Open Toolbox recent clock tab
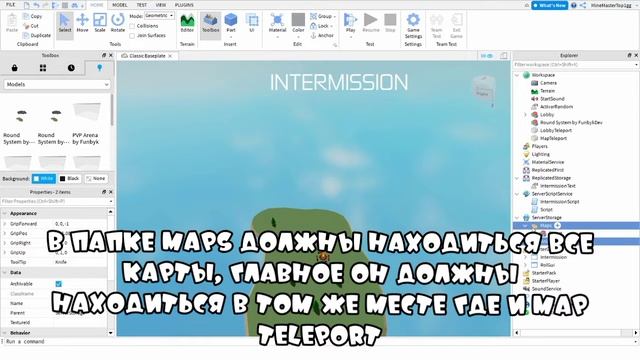Screen dimensions: 640x360 (71, 68)
